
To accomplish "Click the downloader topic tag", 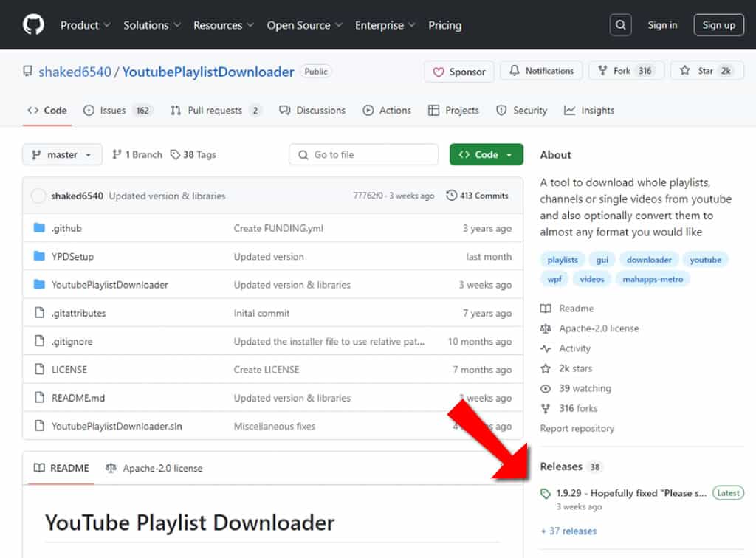I will 649,260.
